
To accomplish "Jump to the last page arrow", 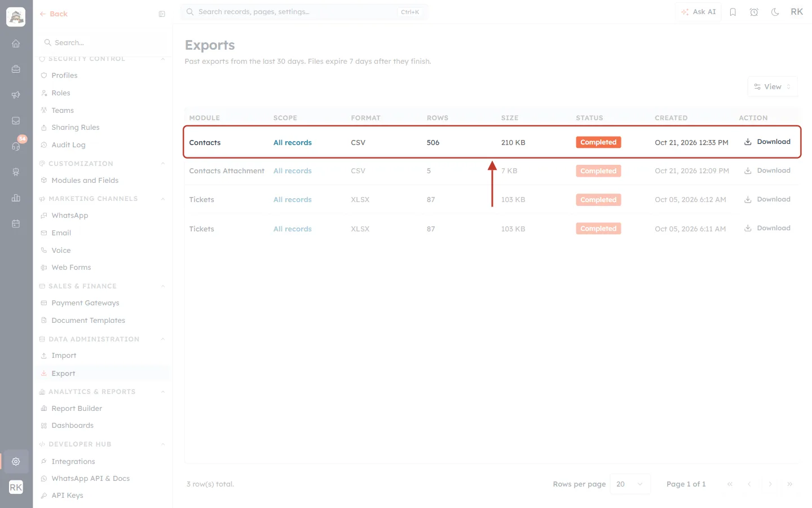I will [790, 484].
